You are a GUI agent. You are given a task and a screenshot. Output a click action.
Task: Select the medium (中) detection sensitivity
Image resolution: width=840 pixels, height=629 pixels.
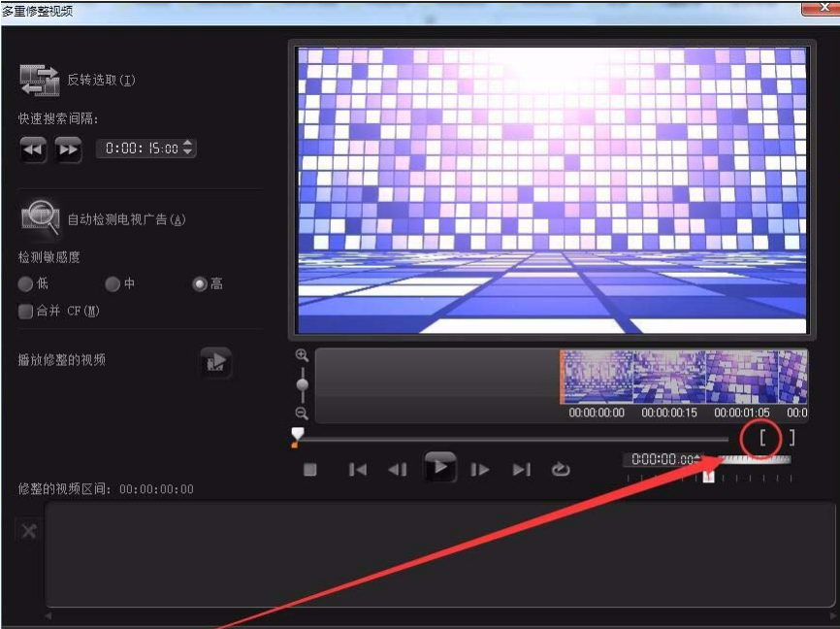click(113, 283)
